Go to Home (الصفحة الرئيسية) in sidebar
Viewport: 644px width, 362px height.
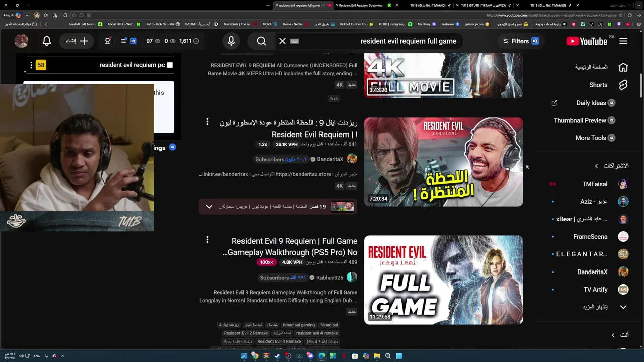(x=601, y=67)
